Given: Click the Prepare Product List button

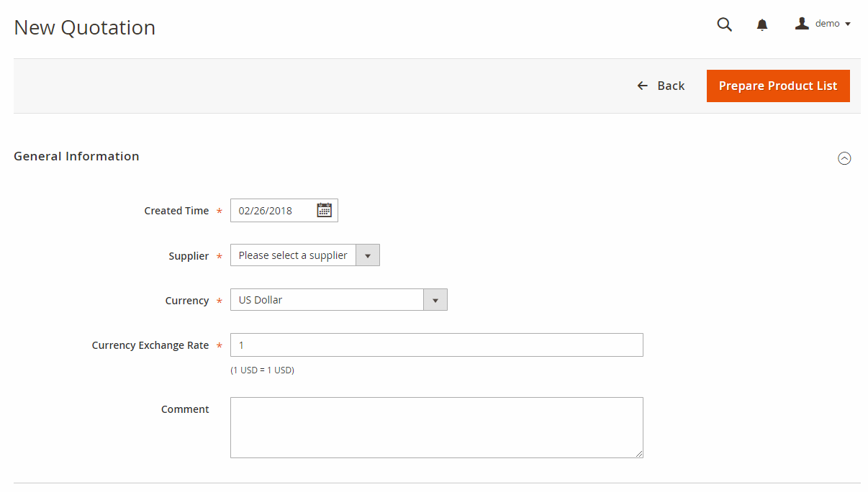Looking at the screenshot, I should [778, 86].
